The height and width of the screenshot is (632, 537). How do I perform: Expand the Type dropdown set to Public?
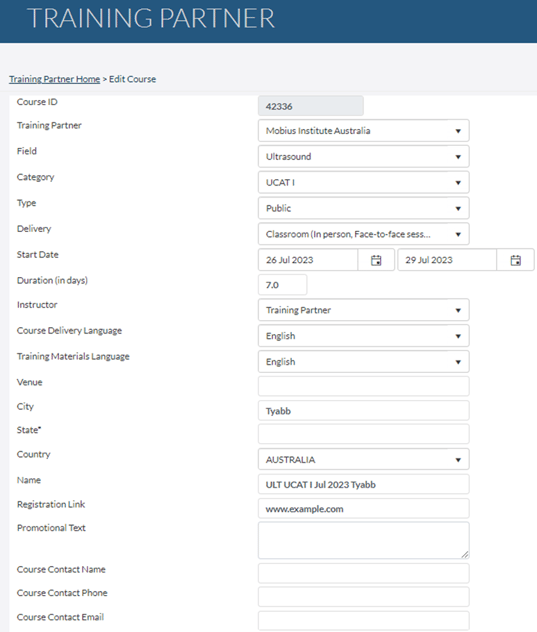364,208
